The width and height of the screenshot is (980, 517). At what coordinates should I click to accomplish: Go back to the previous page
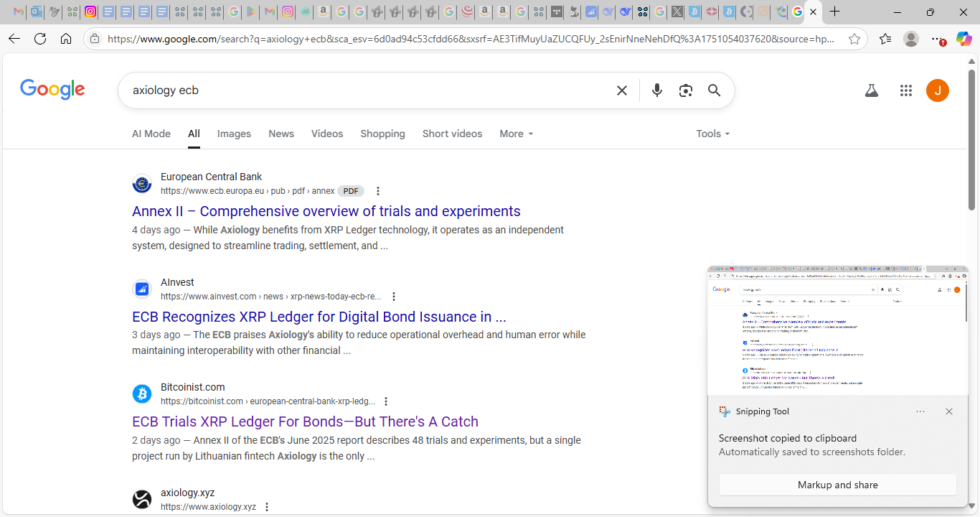pyautogui.click(x=14, y=39)
